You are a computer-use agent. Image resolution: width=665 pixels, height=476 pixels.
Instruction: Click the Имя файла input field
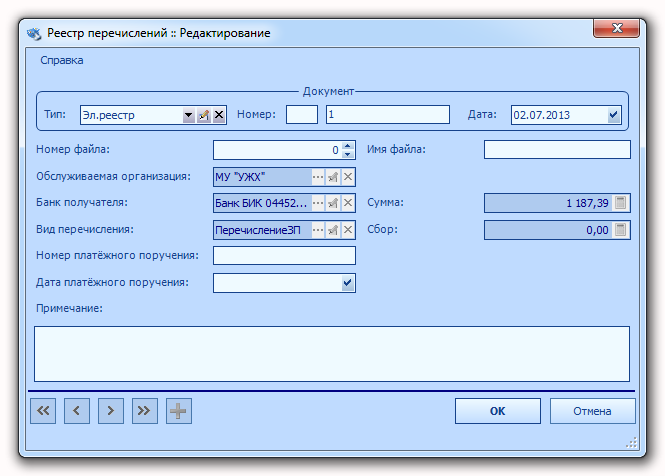[x=557, y=150]
